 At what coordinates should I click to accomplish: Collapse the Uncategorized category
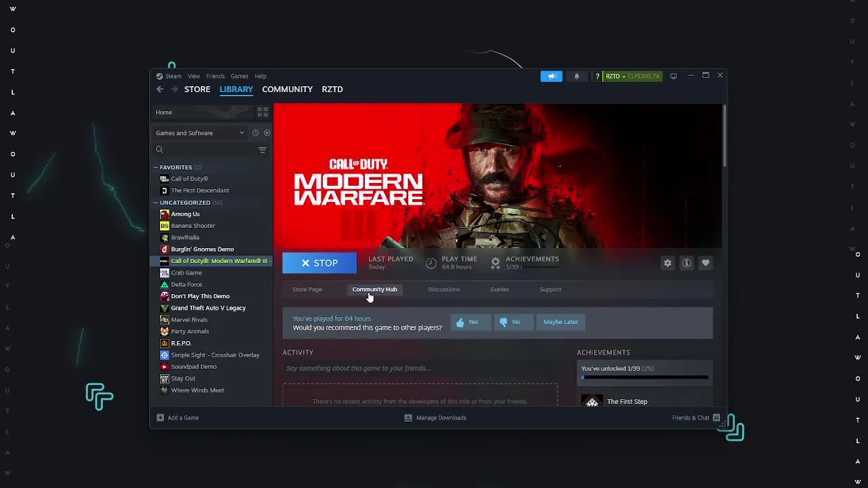point(155,203)
